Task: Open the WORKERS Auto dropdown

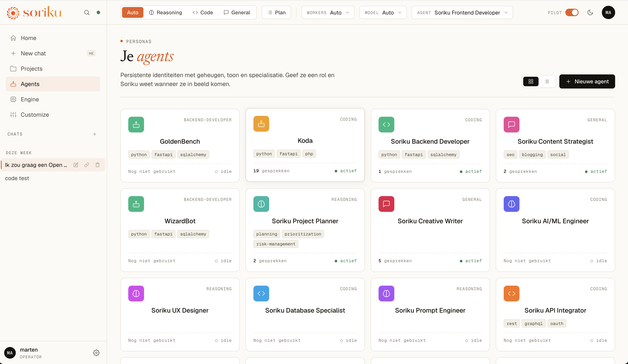Action: tap(328, 12)
